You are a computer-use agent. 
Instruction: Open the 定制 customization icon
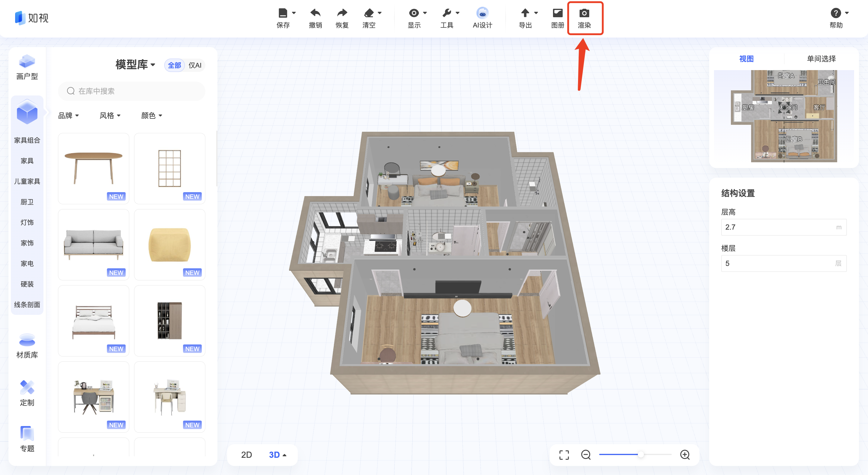pos(27,387)
